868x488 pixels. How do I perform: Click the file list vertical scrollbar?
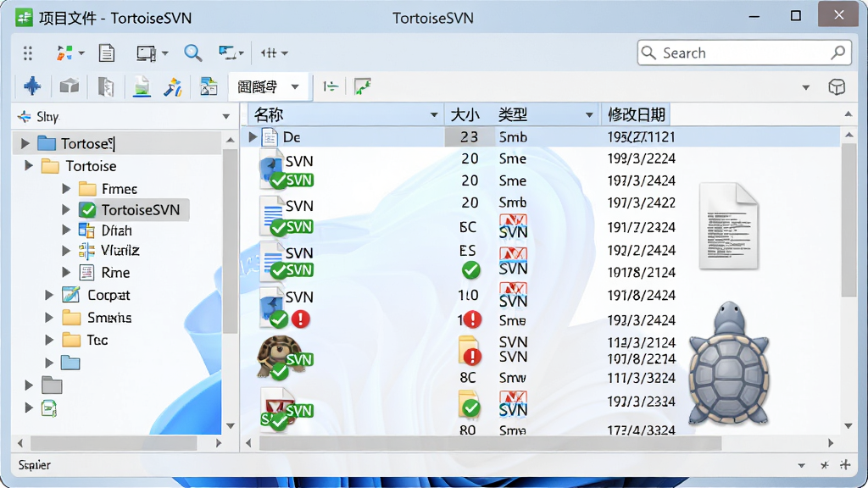(x=849, y=220)
